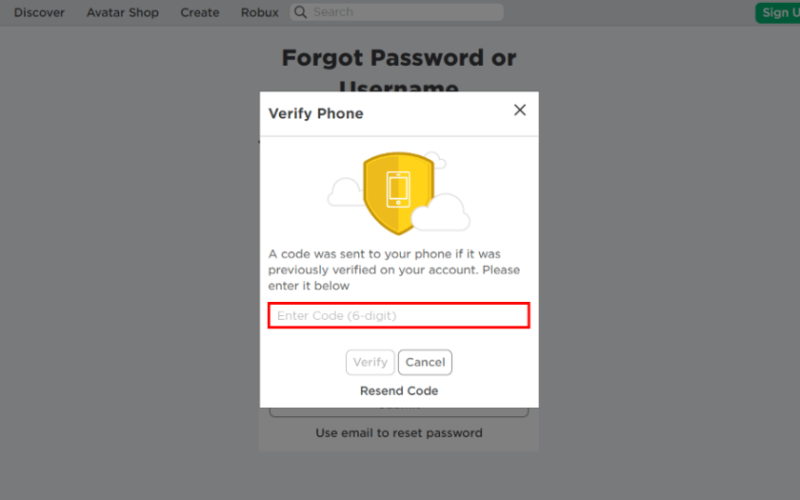Click the Verify Phone dialog title
Screen dimensions: 800x500
click(316, 113)
